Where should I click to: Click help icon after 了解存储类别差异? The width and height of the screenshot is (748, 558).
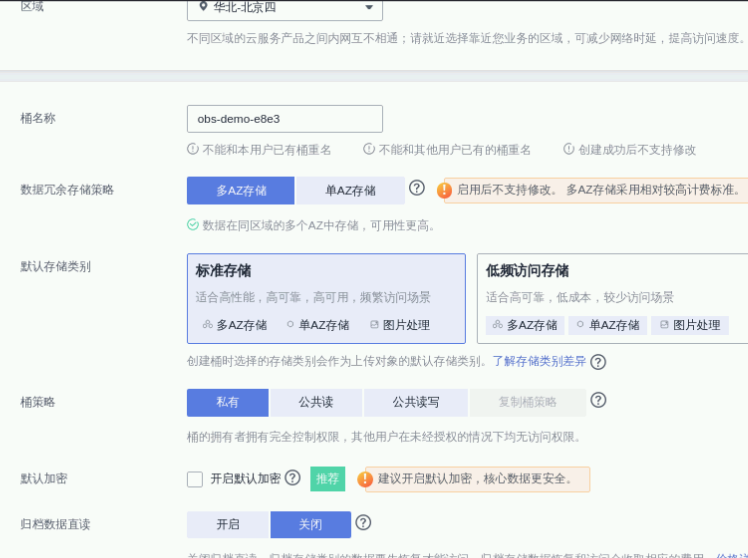598,362
